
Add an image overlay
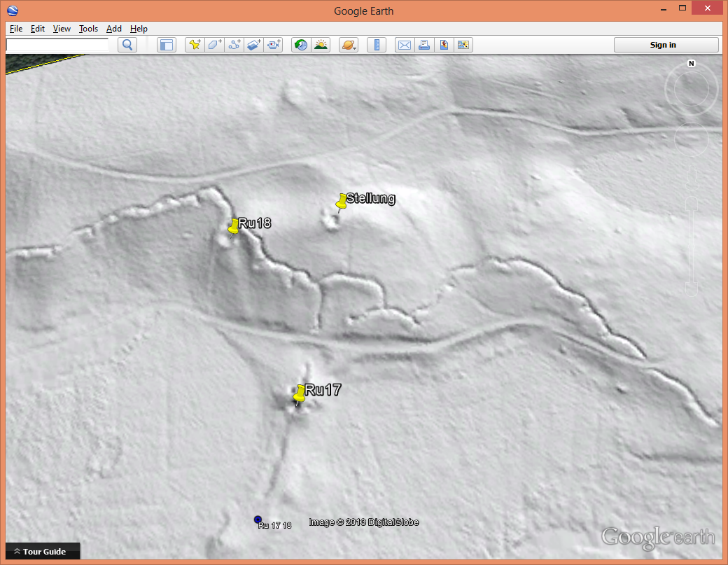[254, 45]
